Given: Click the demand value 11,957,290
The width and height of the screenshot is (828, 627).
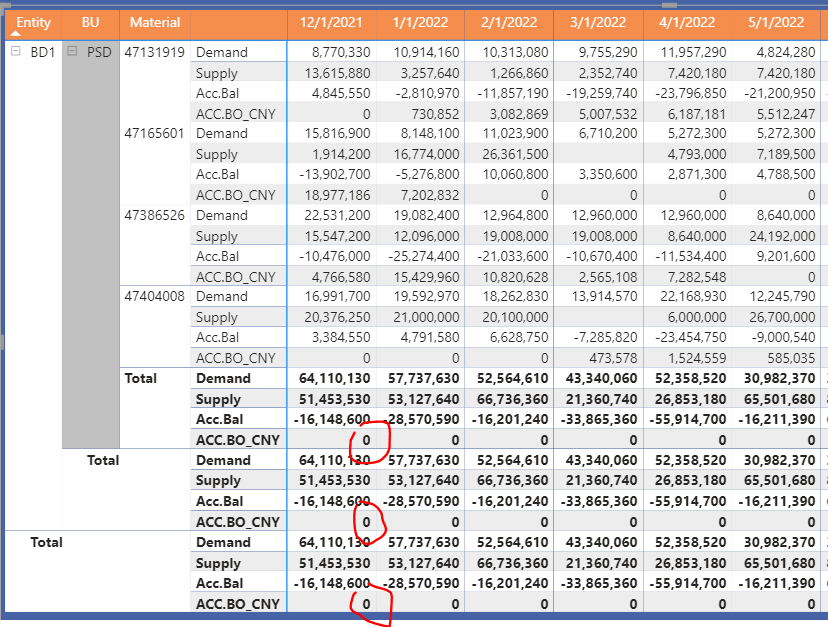Looking at the screenshot, I should pyautogui.click(x=693, y=52).
